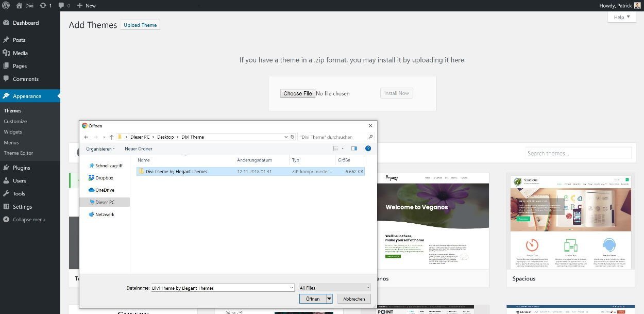The image size is (644, 314).
Task: Open the WordPress logo menu in admin bar
Action: (7, 5)
